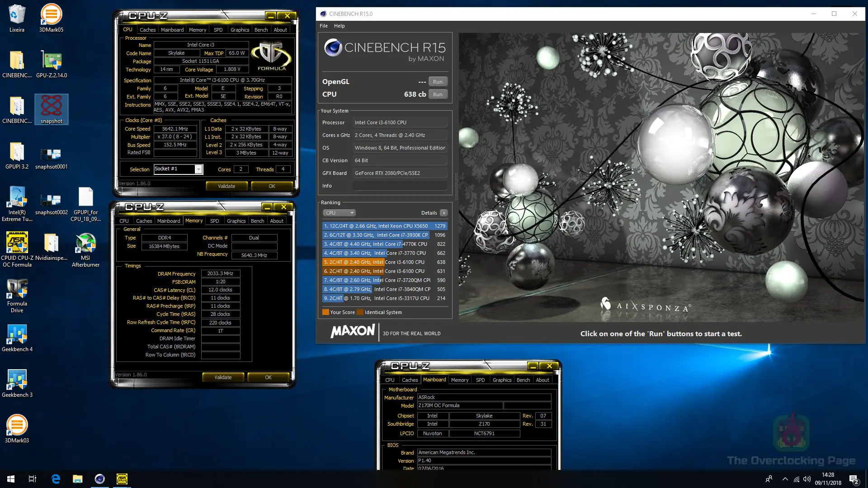The image size is (868, 488).
Task: Switch to Bench tab in top CPU-Z
Action: point(261,30)
